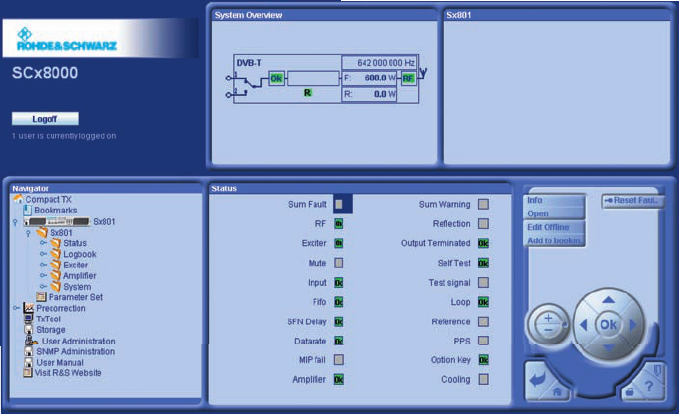The width and height of the screenshot is (679, 414).
Task: Click the Reflection status indicator box
Action: pyautogui.click(x=483, y=223)
